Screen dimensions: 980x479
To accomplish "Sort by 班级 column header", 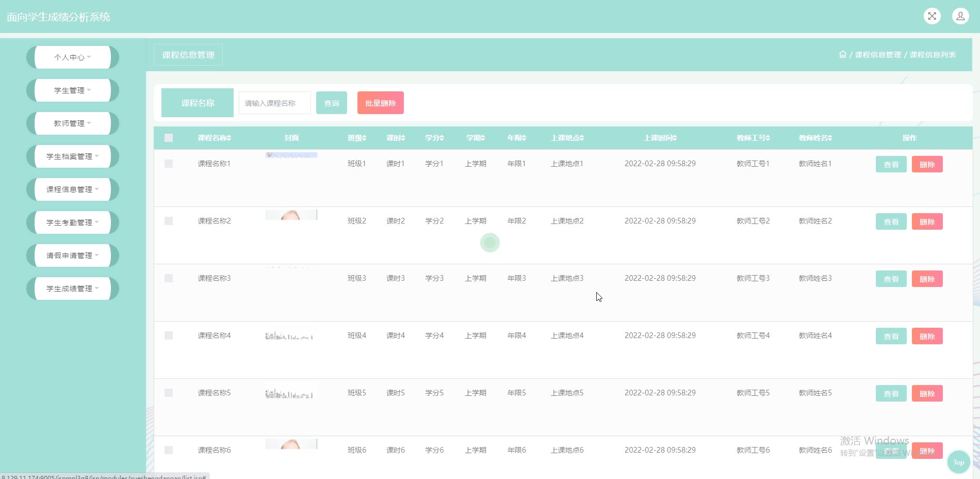I will tap(357, 138).
